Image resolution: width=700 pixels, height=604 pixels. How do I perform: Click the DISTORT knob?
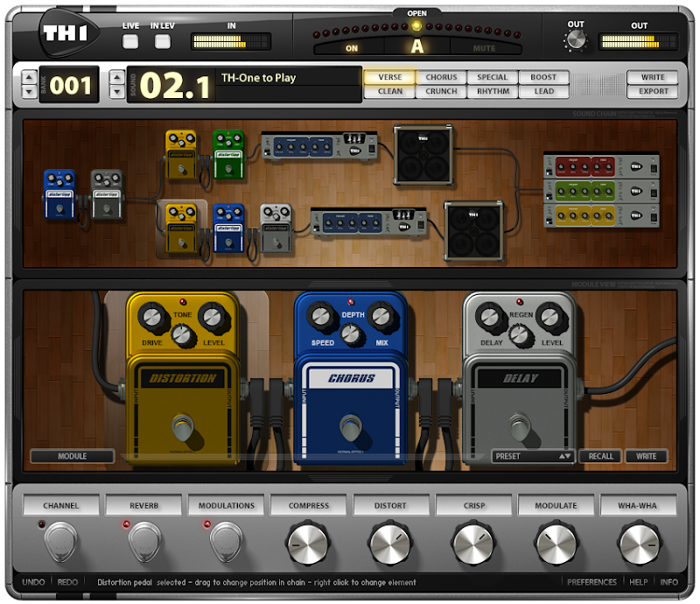coord(389,544)
